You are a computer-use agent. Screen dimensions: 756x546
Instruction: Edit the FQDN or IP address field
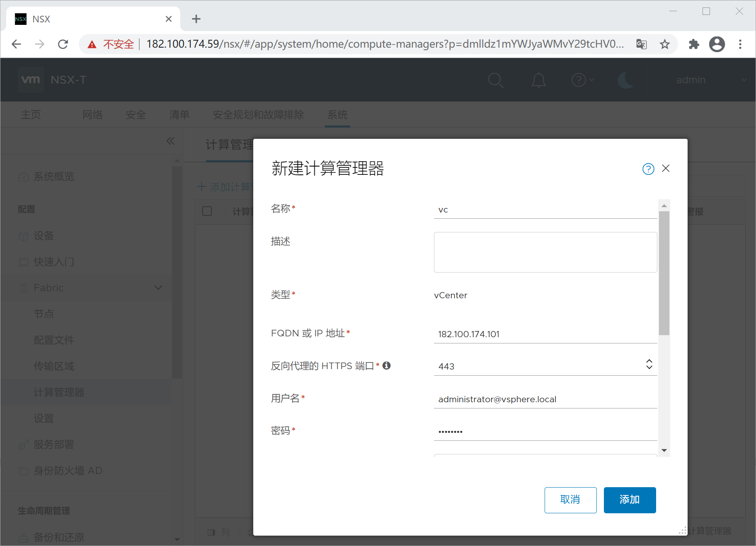pyautogui.click(x=545, y=334)
